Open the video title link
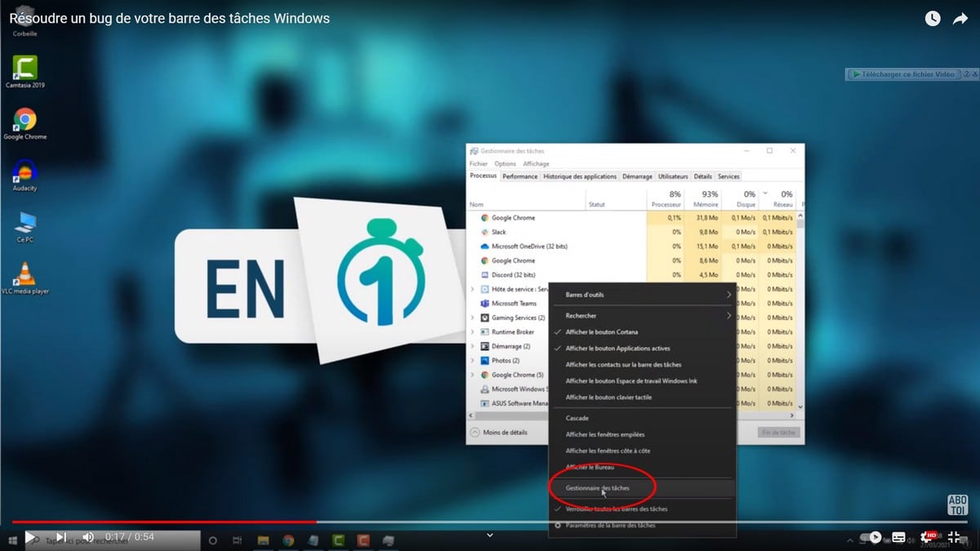This screenshot has width=980, height=551. (x=170, y=18)
